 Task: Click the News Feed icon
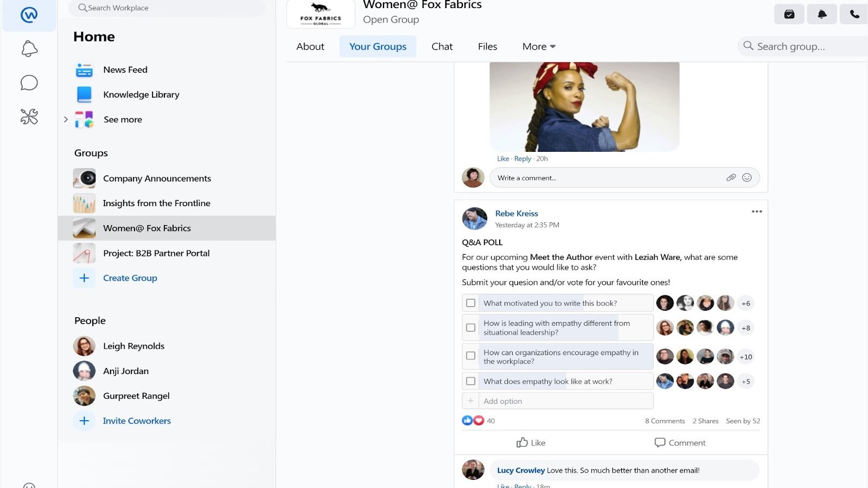pos(84,70)
